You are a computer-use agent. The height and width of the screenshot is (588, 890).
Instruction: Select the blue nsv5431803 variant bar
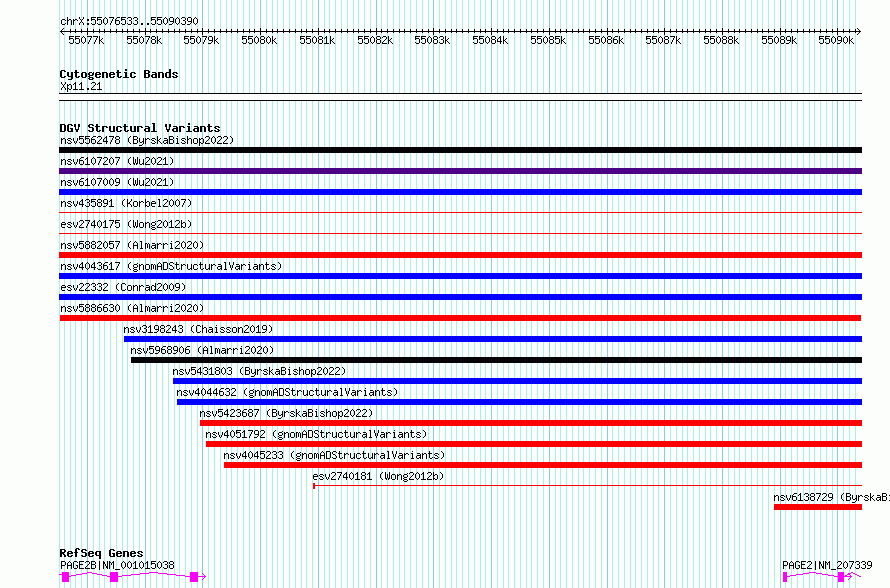[517, 381]
